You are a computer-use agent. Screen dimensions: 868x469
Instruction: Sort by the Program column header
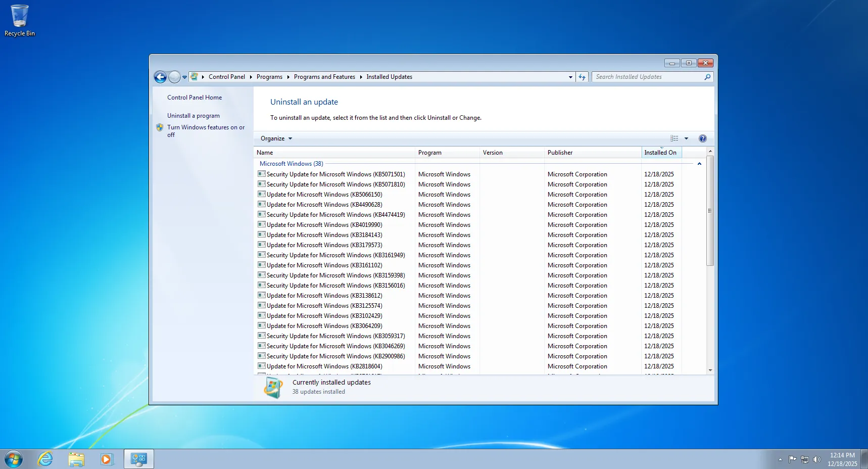[x=448, y=153]
